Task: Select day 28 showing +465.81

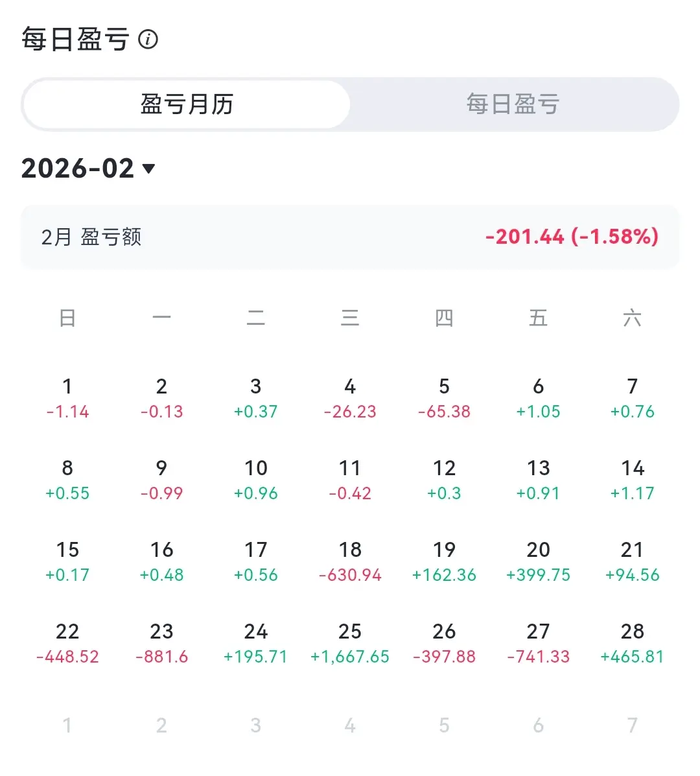Action: pyautogui.click(x=632, y=643)
